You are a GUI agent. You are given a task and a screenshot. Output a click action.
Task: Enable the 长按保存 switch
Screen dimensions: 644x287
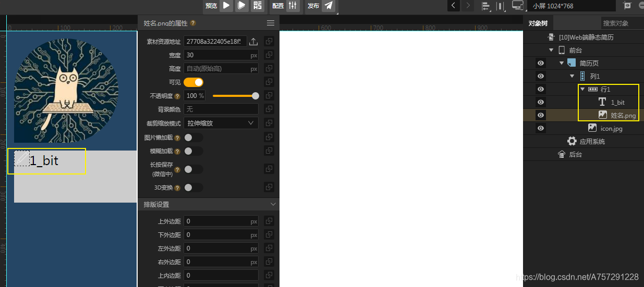193,169
